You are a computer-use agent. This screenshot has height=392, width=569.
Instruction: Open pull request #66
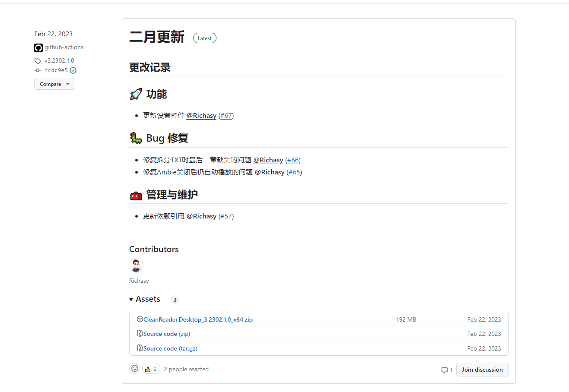tap(293, 160)
